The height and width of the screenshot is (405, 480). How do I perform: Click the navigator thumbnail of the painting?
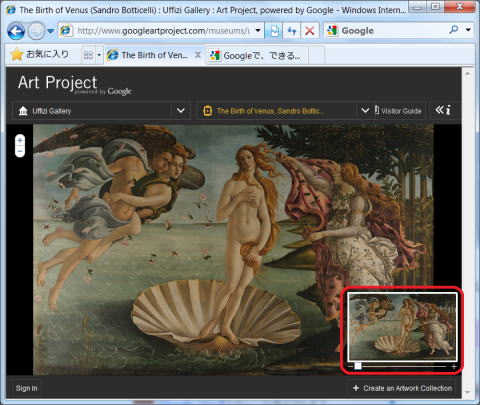pos(402,327)
